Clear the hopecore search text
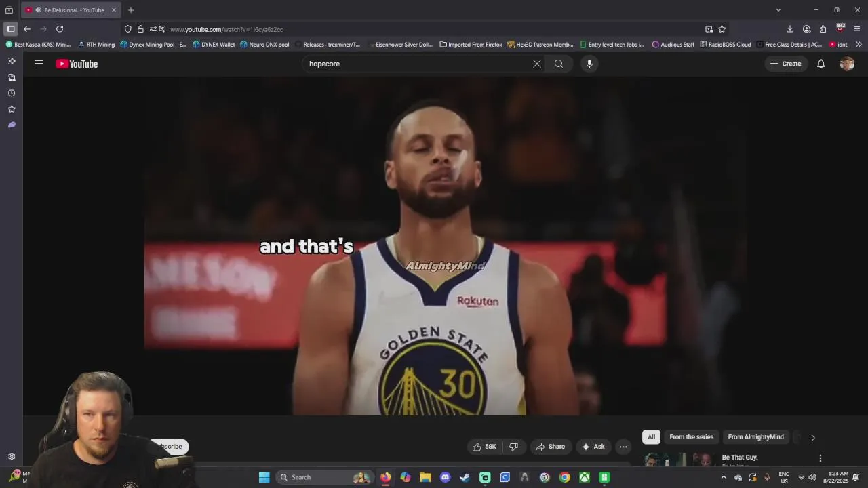868x488 pixels. pyautogui.click(x=536, y=64)
